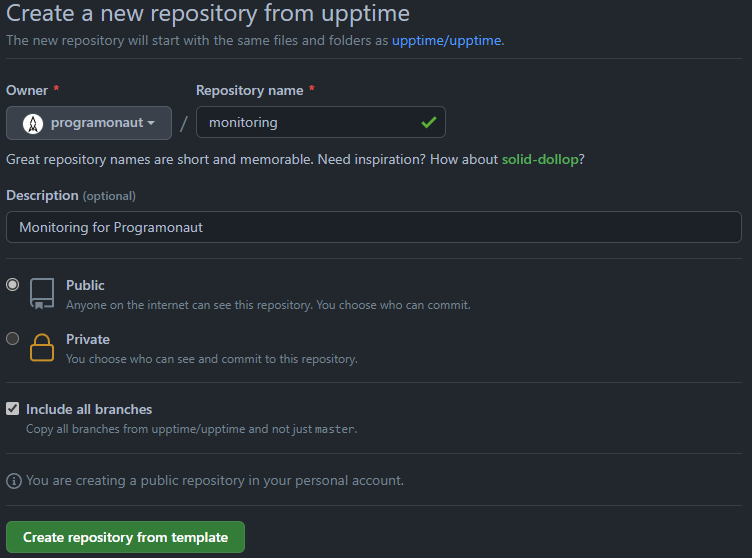Focus the Repository name field containing monitoring
This screenshot has height=558, width=752.
[320, 122]
